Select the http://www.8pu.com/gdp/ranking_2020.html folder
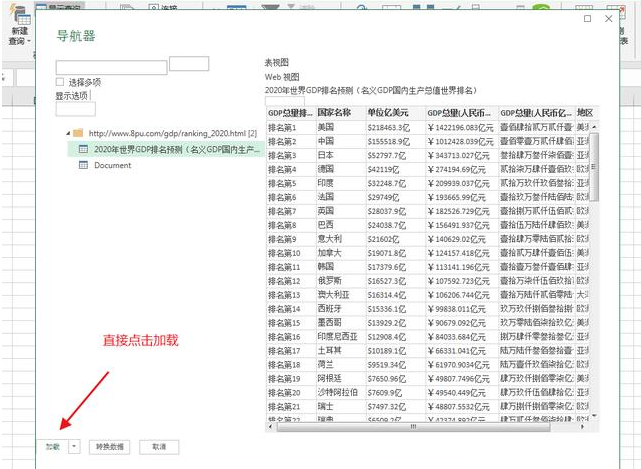 (173, 133)
